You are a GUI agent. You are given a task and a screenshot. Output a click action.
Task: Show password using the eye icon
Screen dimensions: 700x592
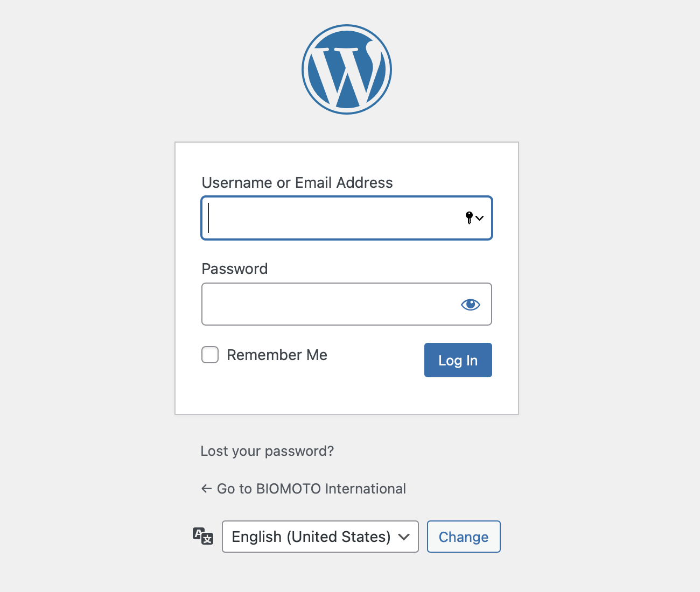[x=470, y=305]
